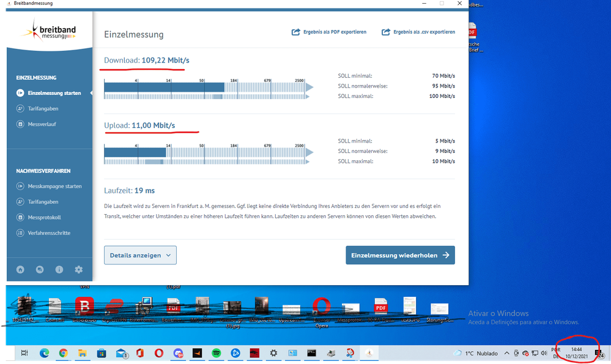This screenshot has width=611, height=364.
Task: Expand the Details anzeigen dropdown
Action: (140, 255)
